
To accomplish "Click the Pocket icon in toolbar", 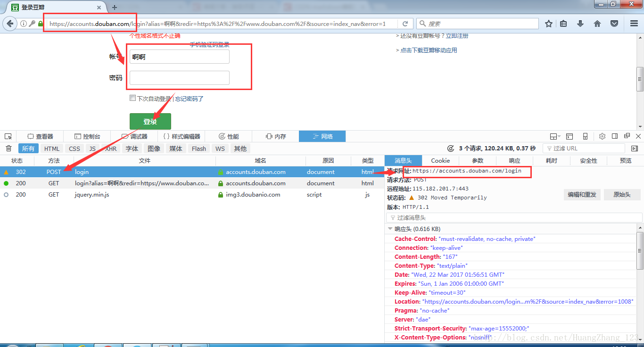I will coord(614,24).
